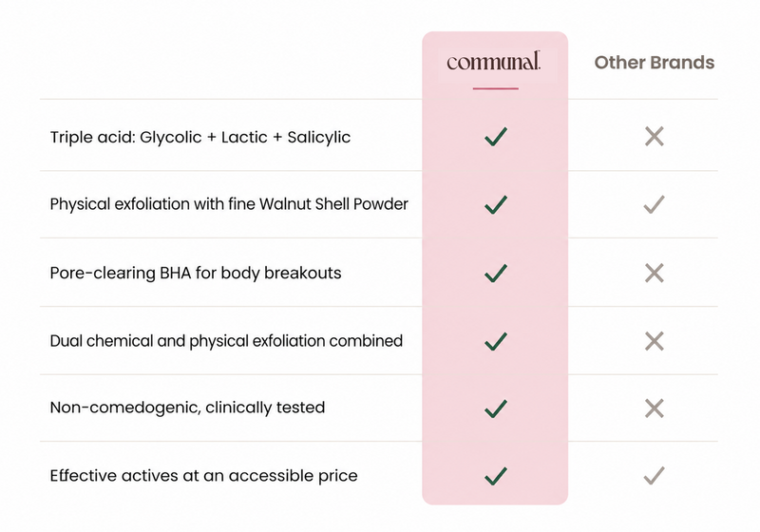Click Effective actives at an accessible price text
The height and width of the screenshot is (532, 760).
pos(203,476)
